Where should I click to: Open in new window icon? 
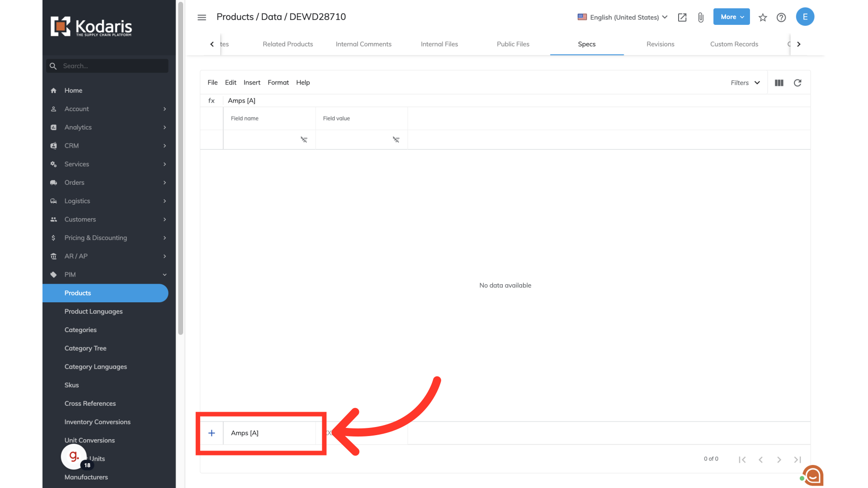(682, 17)
